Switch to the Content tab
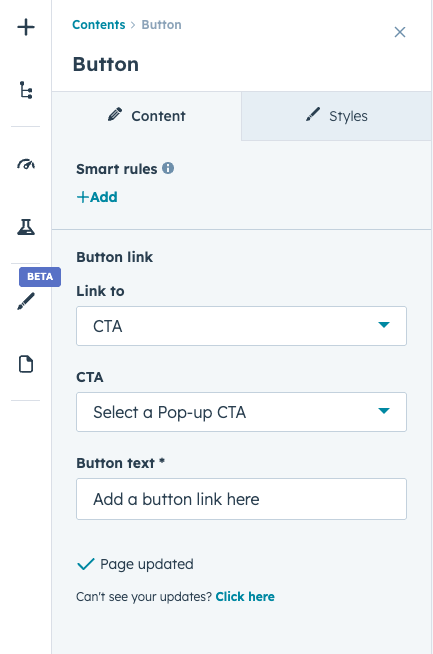The height and width of the screenshot is (654, 433). click(x=146, y=116)
